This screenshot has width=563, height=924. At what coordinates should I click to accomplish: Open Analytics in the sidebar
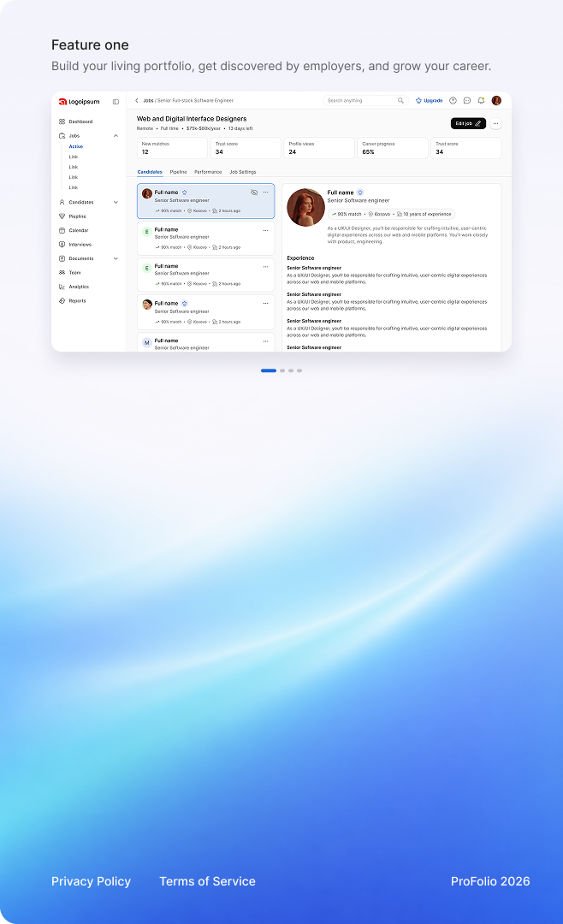tap(79, 287)
